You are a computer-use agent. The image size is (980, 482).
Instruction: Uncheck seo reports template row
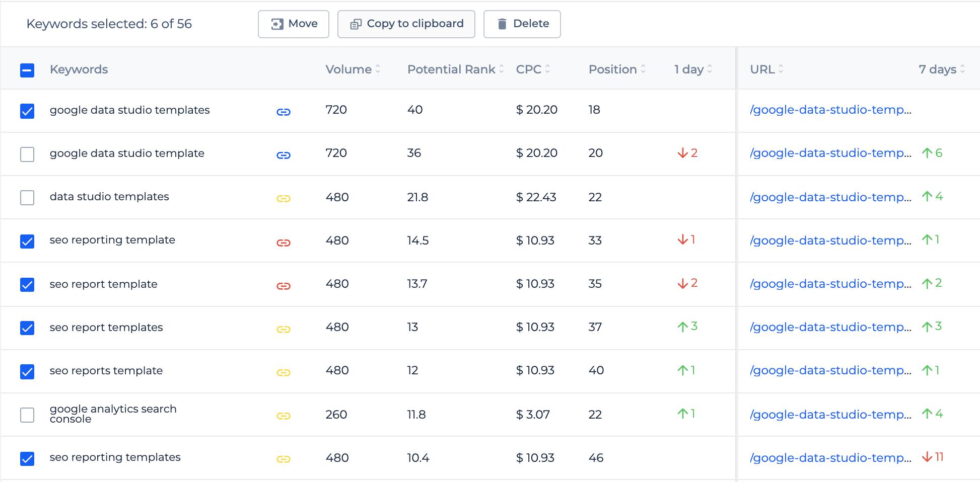point(27,372)
